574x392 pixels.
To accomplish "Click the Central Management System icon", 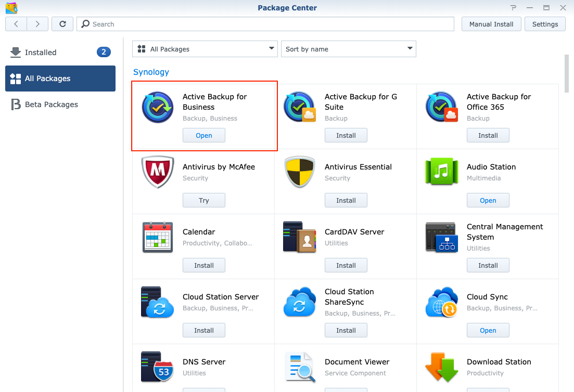I will coord(442,237).
